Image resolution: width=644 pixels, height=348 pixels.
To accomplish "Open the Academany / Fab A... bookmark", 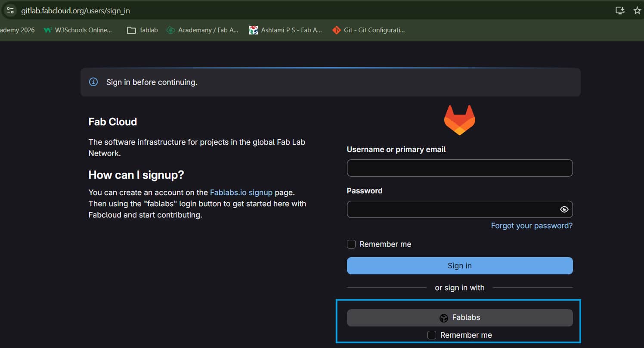I will (x=202, y=30).
